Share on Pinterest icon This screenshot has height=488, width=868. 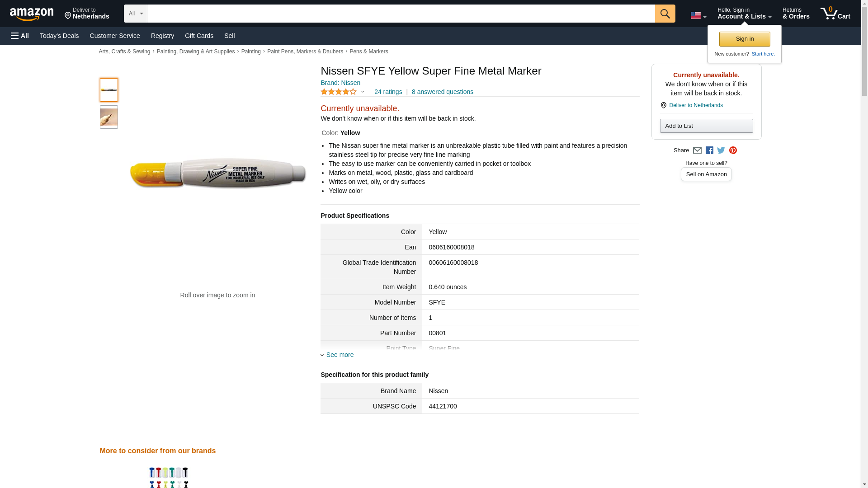[733, 150]
